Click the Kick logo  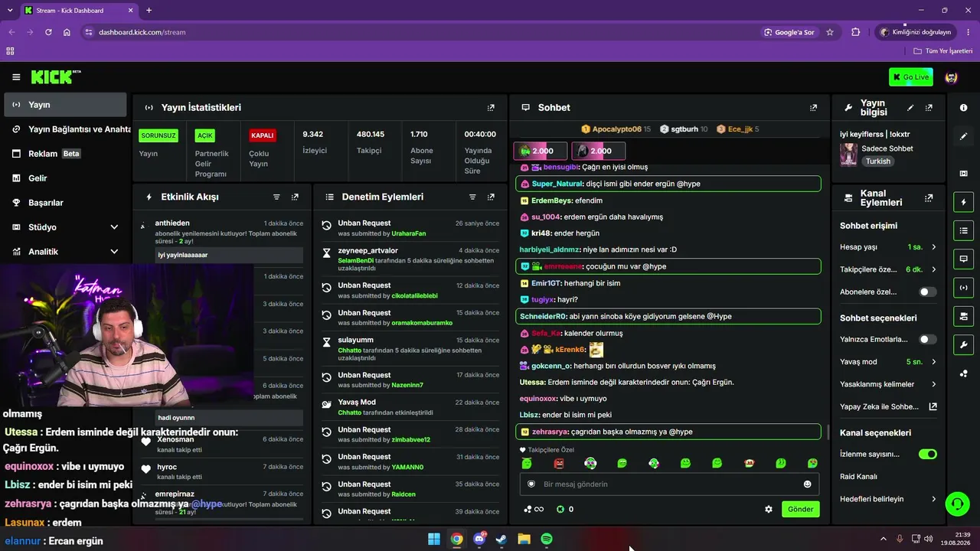(x=55, y=77)
